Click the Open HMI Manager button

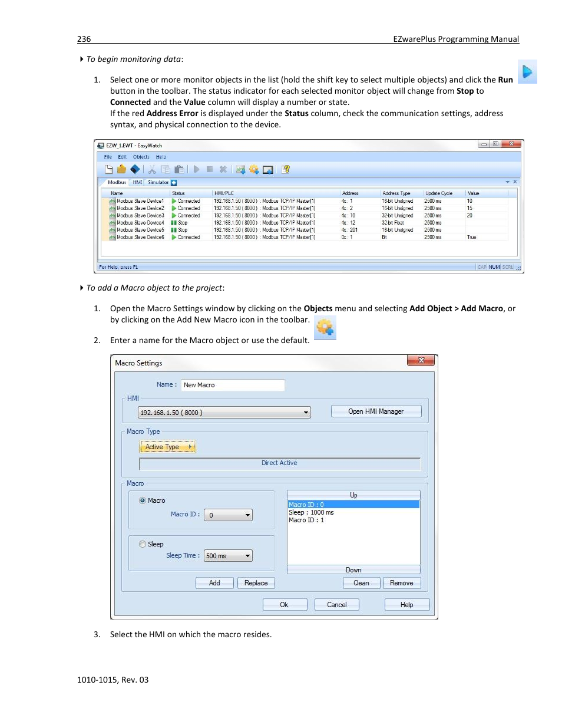pyautogui.click(x=376, y=411)
